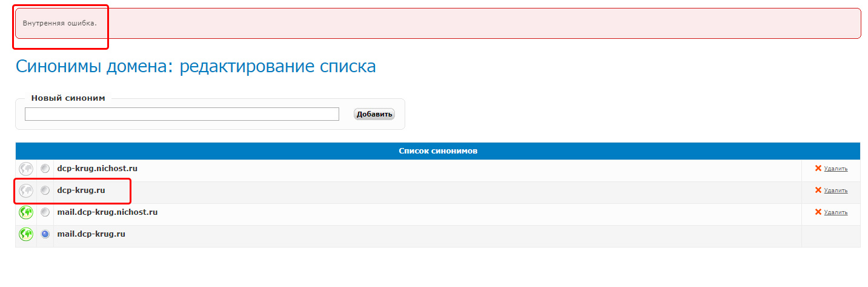868x287 pixels.
Task: Click the Список синонимов table header
Action: pyautogui.click(x=438, y=151)
